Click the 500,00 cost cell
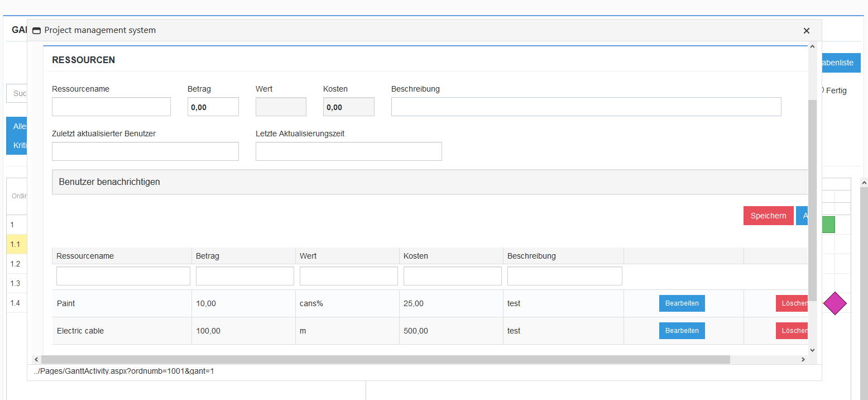The image size is (868, 400). pos(451,331)
